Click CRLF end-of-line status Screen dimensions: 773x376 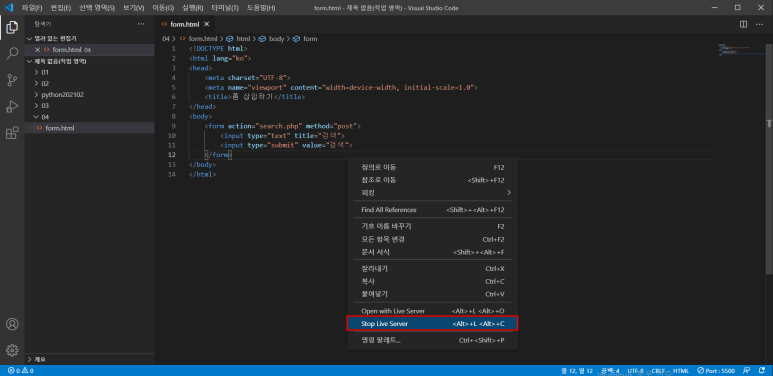pos(659,371)
